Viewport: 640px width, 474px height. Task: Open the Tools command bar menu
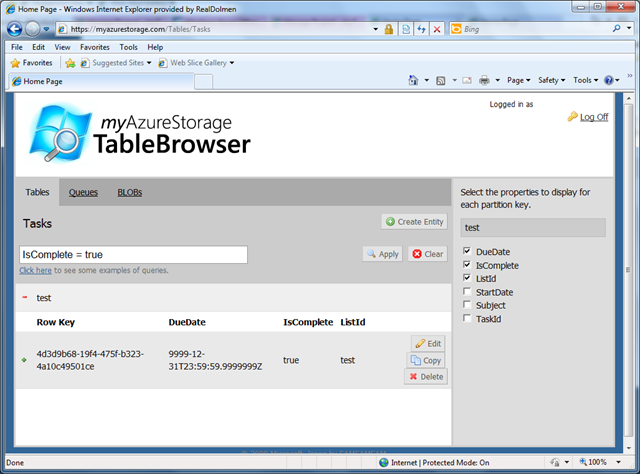(x=585, y=80)
